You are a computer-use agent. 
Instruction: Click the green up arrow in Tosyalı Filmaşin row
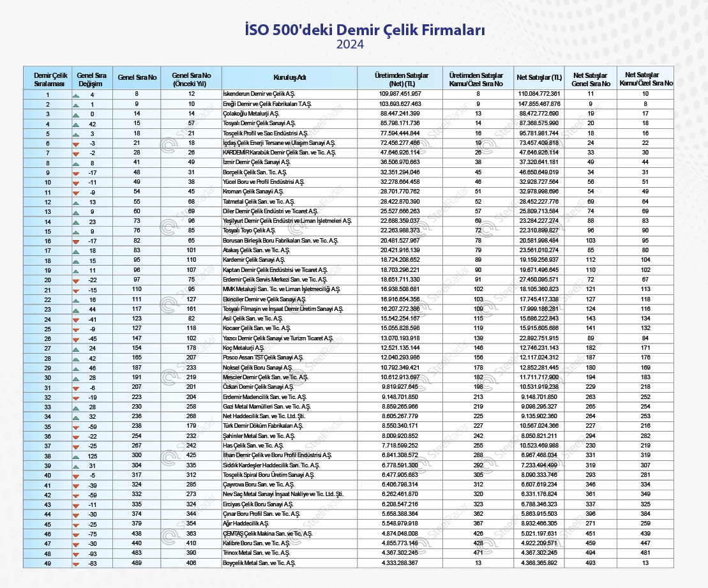pos(76,310)
